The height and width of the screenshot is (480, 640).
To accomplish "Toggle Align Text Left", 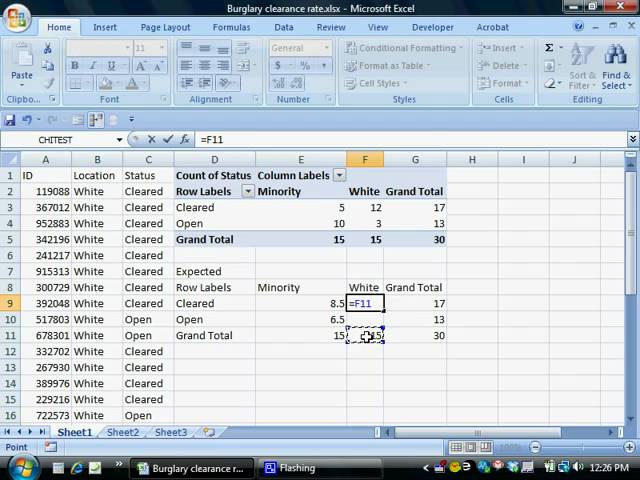I will 187,66.
